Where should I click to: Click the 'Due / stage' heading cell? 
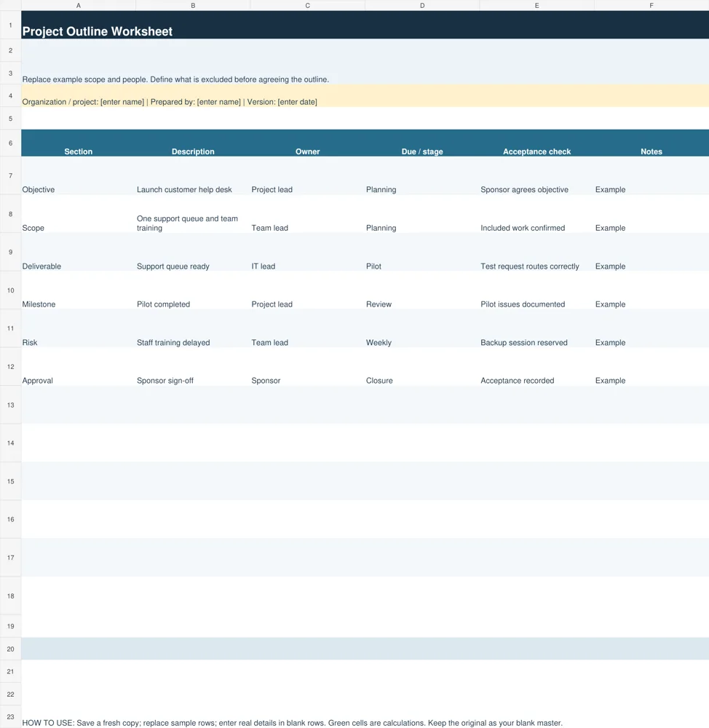click(x=422, y=143)
